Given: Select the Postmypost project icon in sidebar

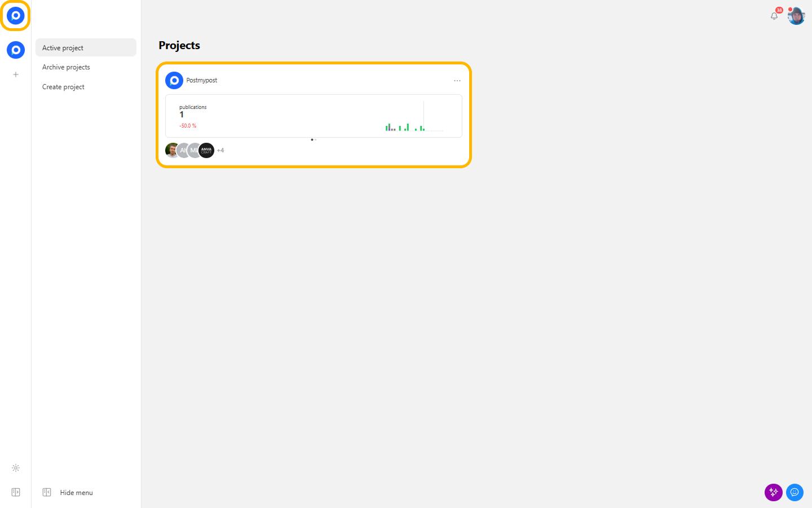Looking at the screenshot, I should coord(16,50).
